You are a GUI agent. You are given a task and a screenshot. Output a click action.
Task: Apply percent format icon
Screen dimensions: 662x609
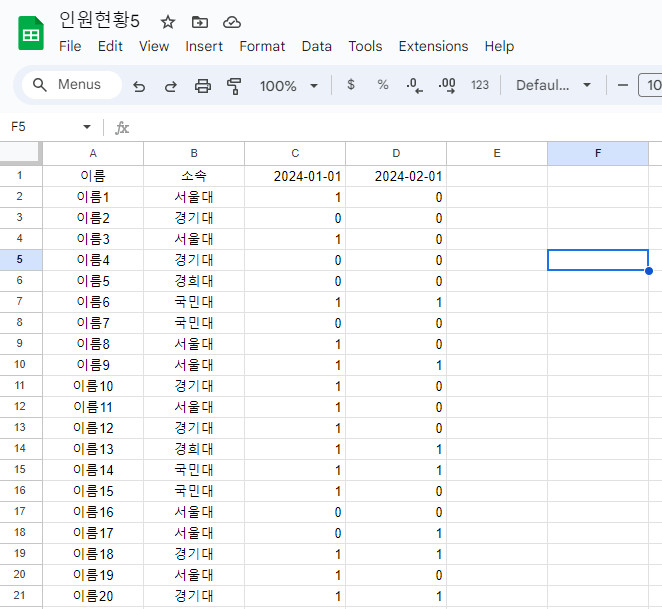click(383, 84)
